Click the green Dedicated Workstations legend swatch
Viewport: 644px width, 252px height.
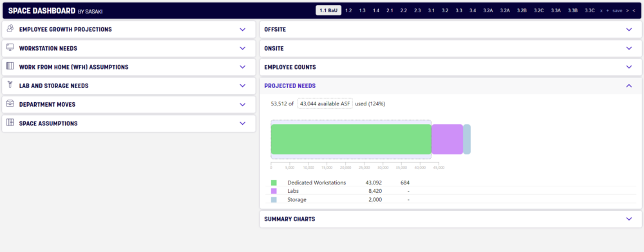(274, 183)
